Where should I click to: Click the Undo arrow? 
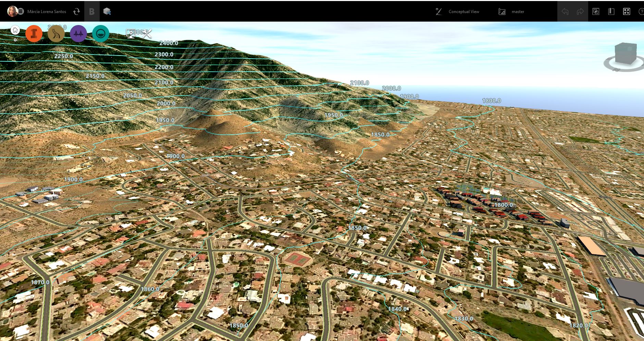tap(565, 12)
